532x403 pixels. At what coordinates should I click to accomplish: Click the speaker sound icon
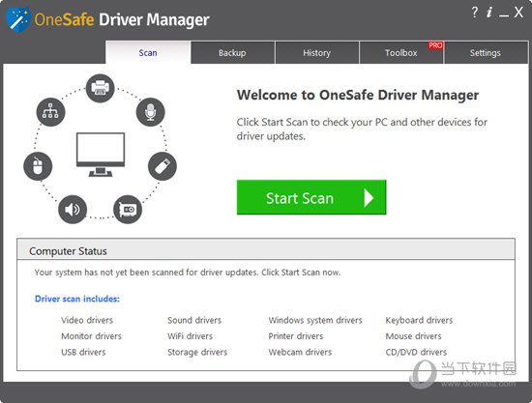pyautogui.click(x=73, y=210)
